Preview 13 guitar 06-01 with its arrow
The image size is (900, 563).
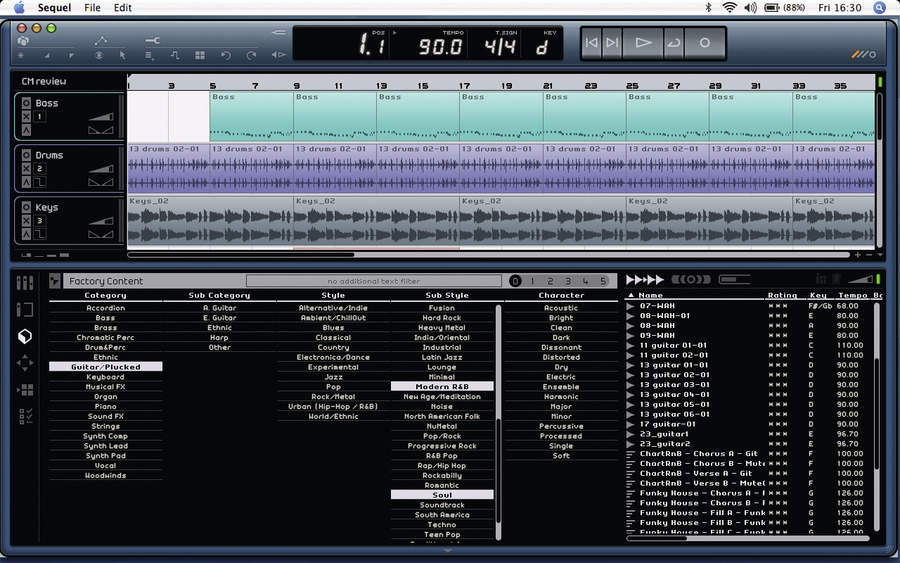coord(631,414)
